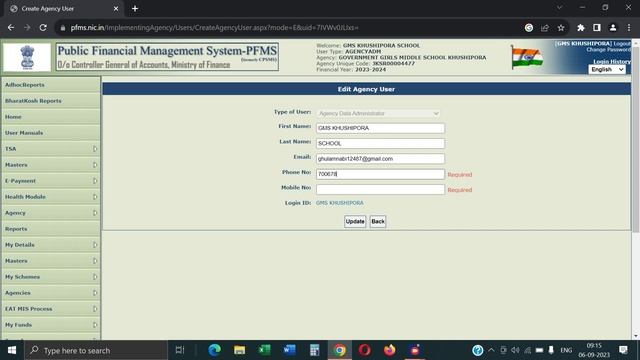Open User Manuals in sidebar
Image resolution: width=640 pixels, height=360 pixels.
pos(51,133)
